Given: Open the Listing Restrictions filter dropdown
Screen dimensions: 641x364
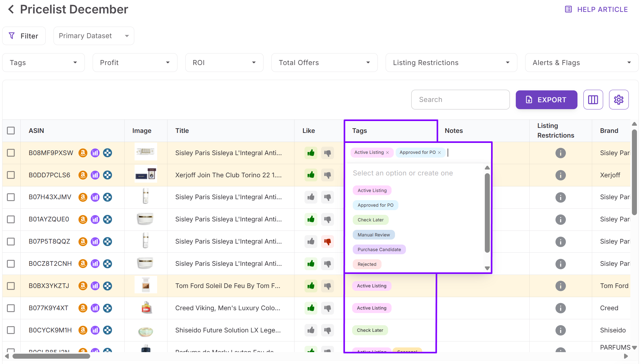Looking at the screenshot, I should pos(451,63).
